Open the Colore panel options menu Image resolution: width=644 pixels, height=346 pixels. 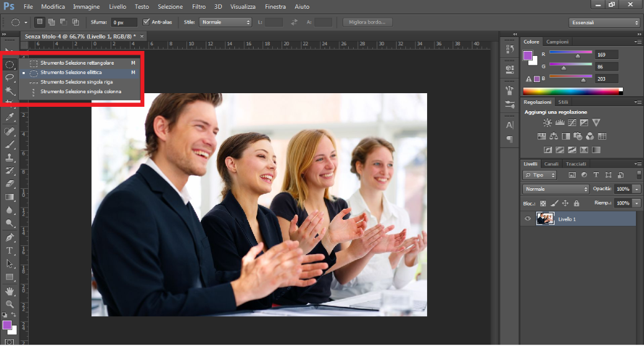638,42
